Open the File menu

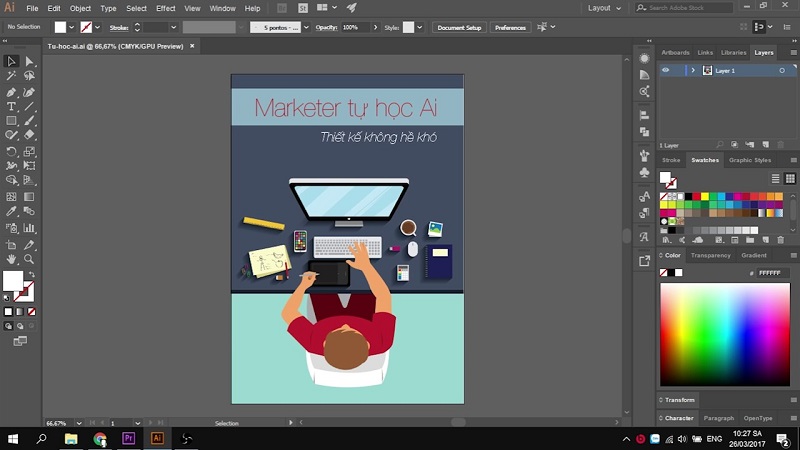point(32,8)
